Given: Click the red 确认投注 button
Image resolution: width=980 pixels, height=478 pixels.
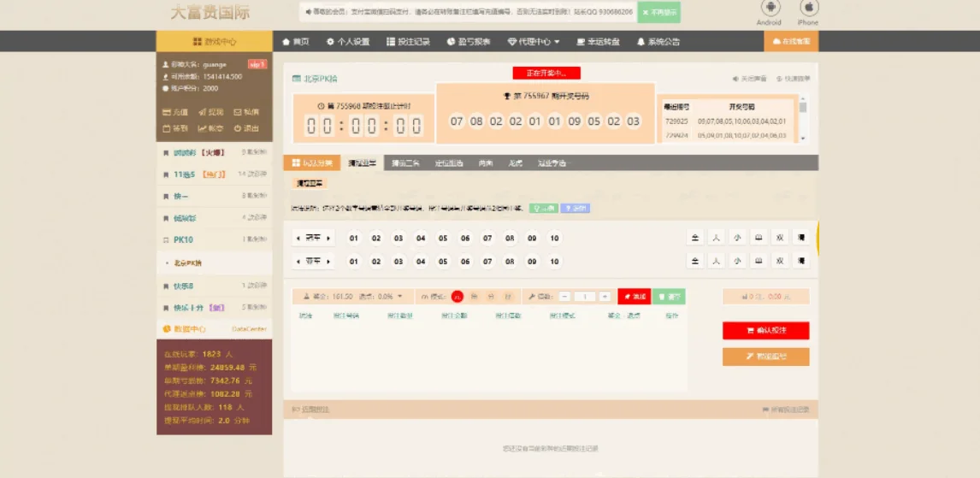Looking at the screenshot, I should 765,330.
